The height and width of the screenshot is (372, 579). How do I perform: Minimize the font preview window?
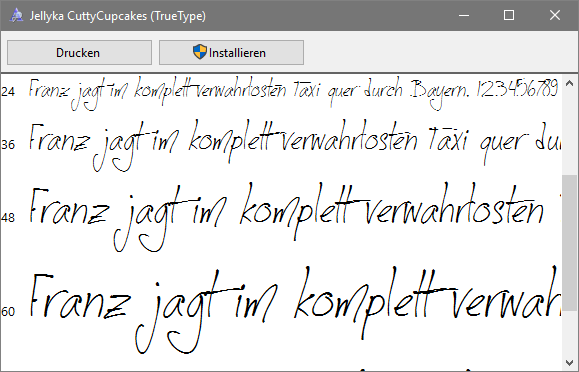[x=464, y=16]
